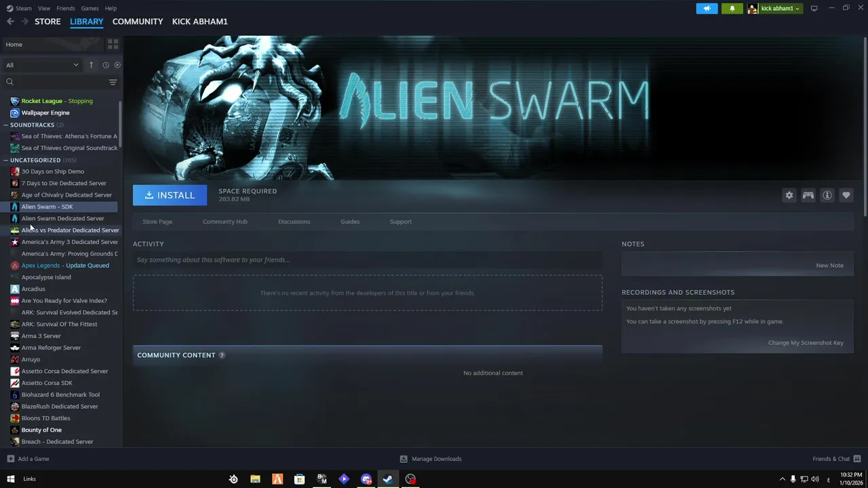This screenshot has width=868, height=488.
Task: Open the Friends menu
Action: click(66, 8)
